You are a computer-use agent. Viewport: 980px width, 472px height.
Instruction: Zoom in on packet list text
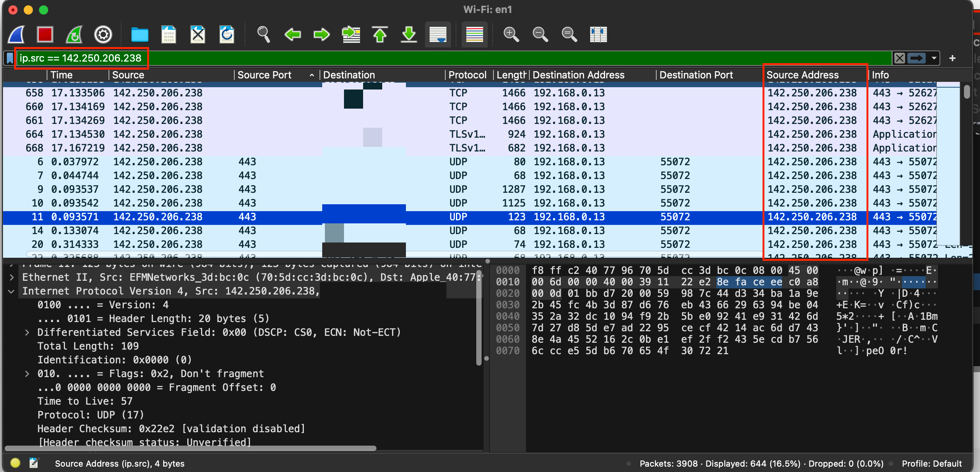tap(511, 35)
